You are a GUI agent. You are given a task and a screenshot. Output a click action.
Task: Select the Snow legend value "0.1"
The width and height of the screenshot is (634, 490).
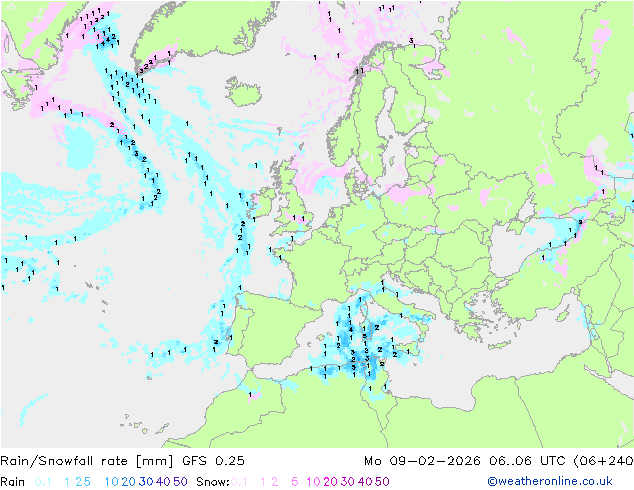(x=239, y=482)
